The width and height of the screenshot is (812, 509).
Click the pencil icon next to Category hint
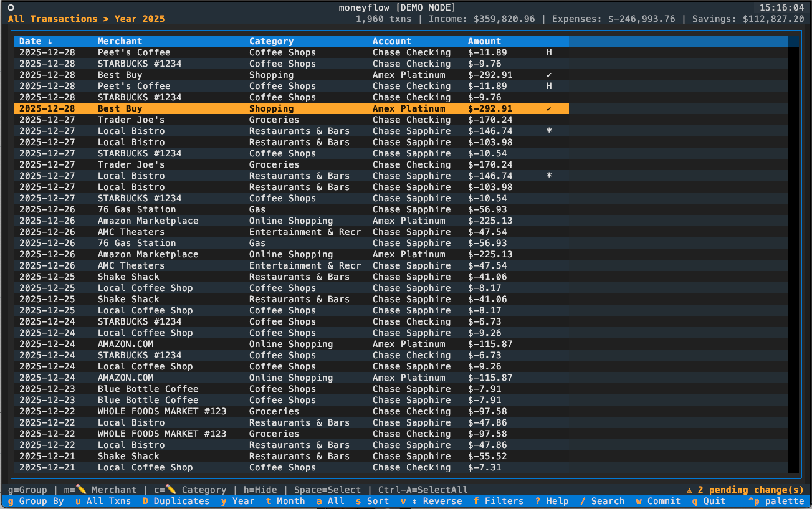click(x=171, y=490)
